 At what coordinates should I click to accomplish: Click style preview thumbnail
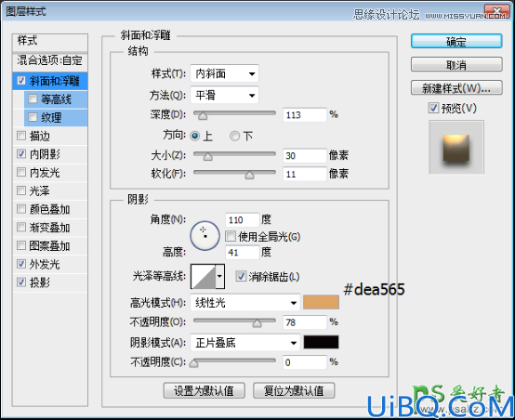tap(456, 147)
